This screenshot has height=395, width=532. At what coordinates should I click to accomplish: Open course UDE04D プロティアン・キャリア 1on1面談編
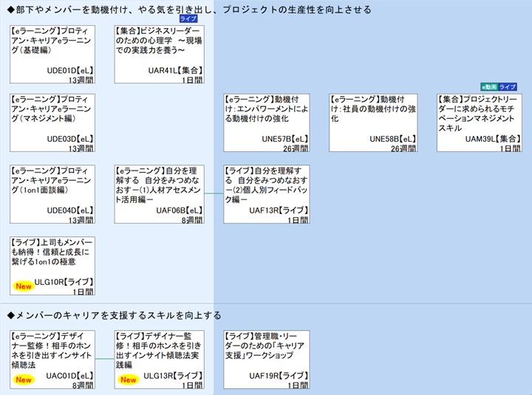[52, 193]
